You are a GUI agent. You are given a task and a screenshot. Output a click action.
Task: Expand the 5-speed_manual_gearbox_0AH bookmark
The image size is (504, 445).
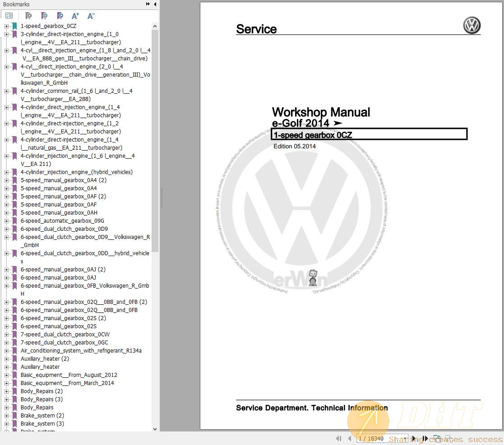[6, 213]
